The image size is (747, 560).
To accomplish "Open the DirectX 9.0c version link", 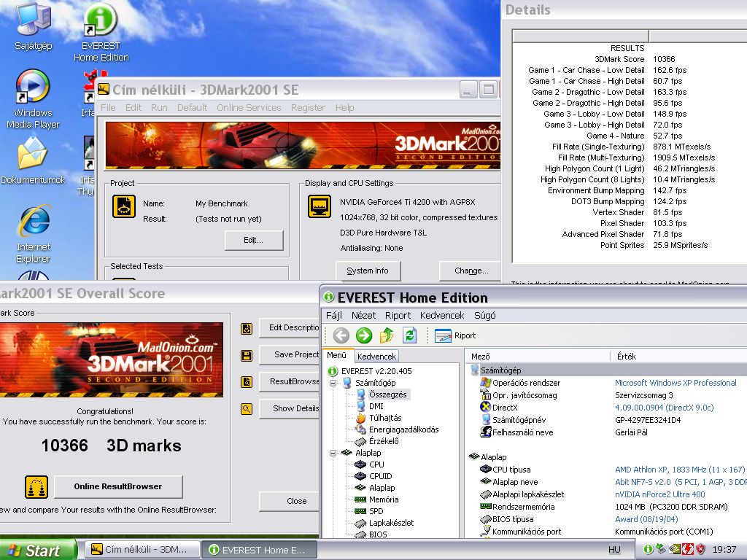I will click(664, 408).
